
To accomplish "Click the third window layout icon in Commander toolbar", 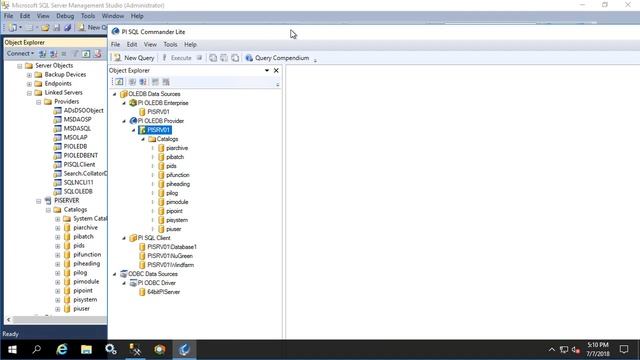I will tap(236, 58).
